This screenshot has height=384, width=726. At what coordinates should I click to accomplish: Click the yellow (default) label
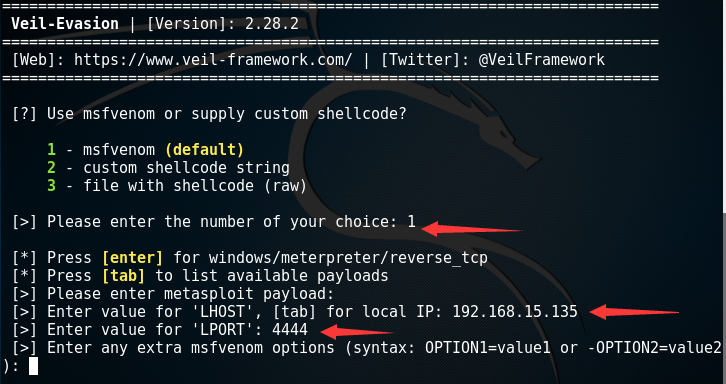tap(204, 150)
